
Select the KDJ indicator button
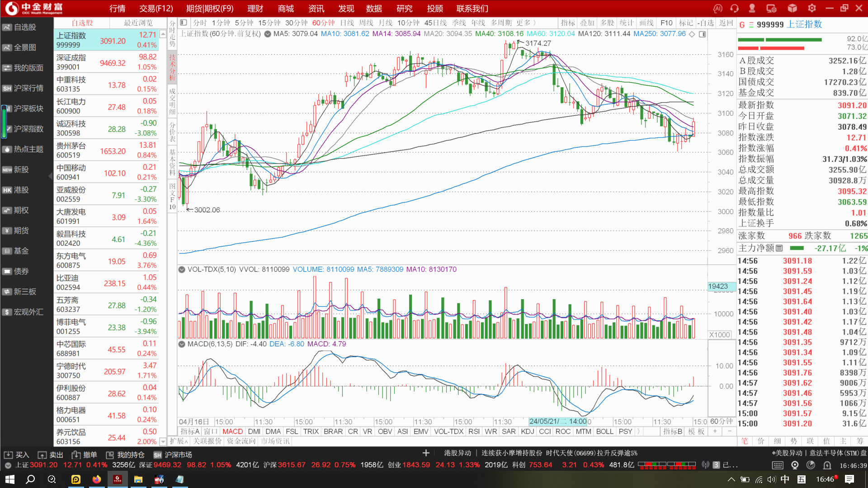tap(527, 432)
